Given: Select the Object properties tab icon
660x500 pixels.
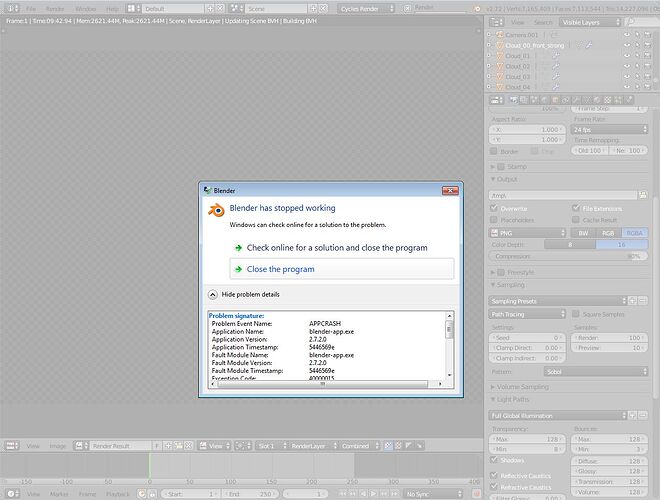Looking at the screenshot, I should click(556, 100).
